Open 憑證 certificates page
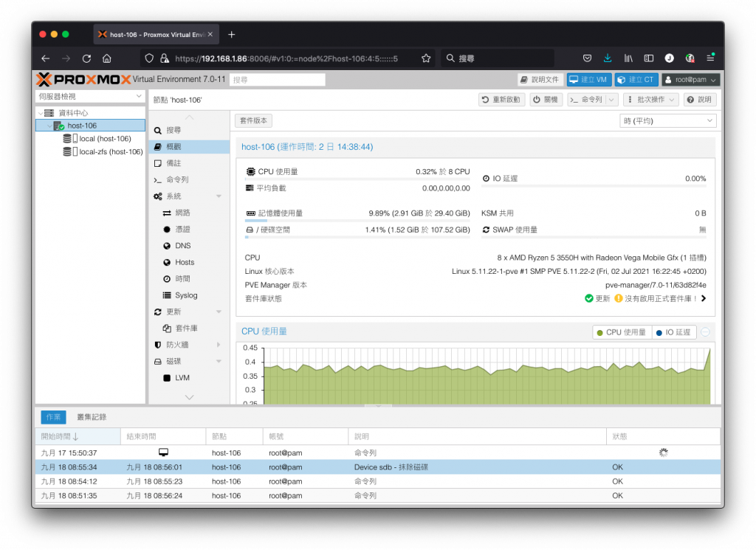The height and width of the screenshot is (550, 756). tap(189, 229)
